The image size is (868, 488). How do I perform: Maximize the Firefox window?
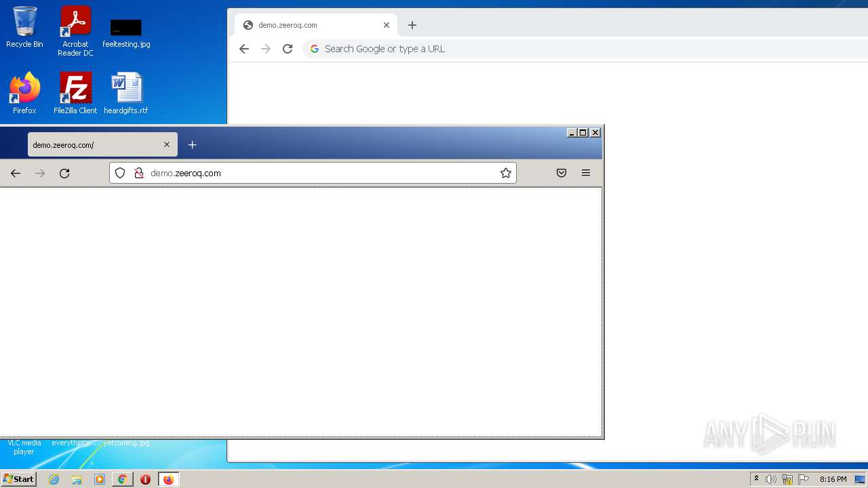click(583, 133)
